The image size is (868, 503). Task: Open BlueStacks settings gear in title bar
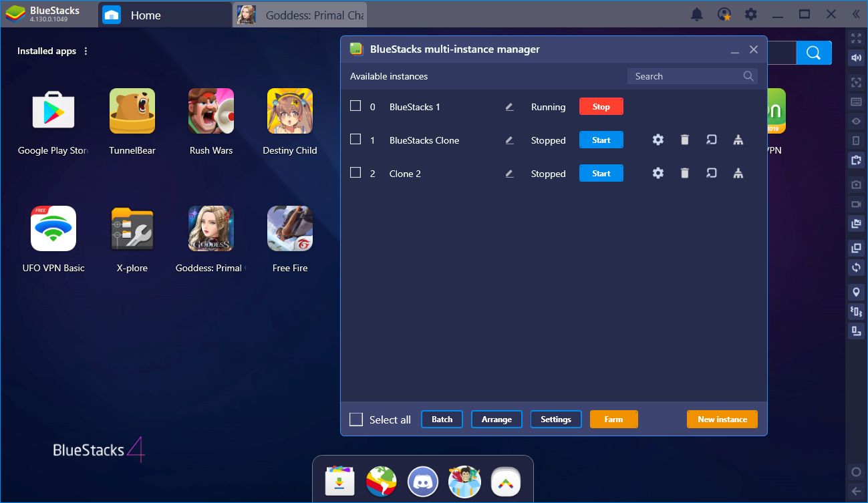pyautogui.click(x=751, y=14)
